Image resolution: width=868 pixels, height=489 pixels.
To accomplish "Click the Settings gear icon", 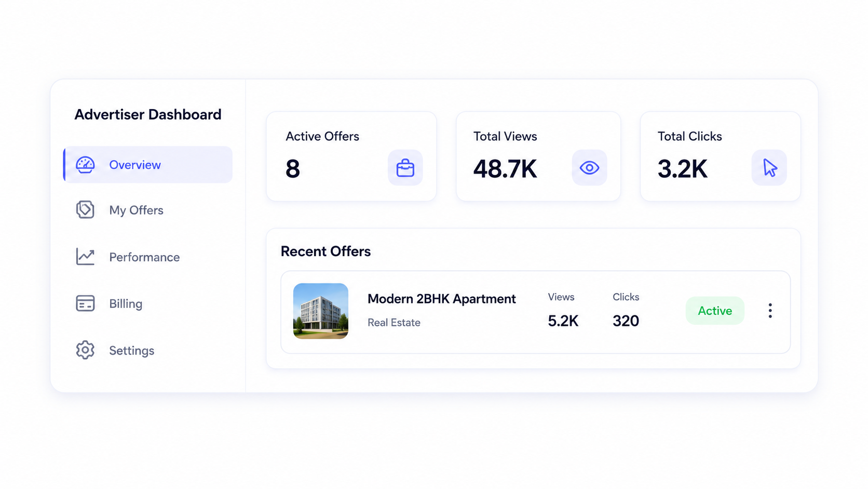I will click(x=85, y=350).
